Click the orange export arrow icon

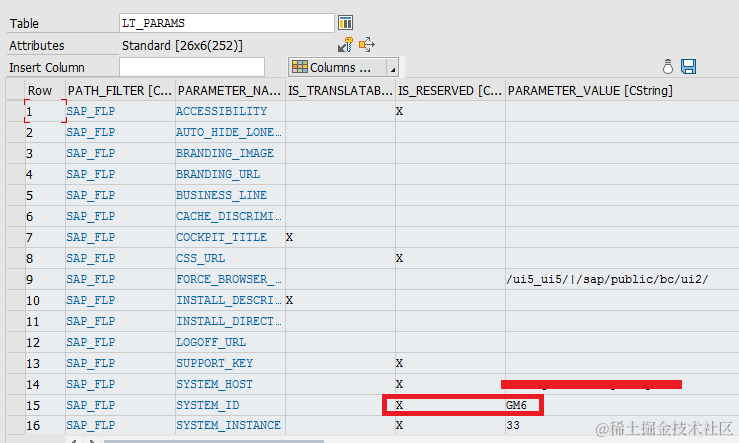click(x=367, y=45)
